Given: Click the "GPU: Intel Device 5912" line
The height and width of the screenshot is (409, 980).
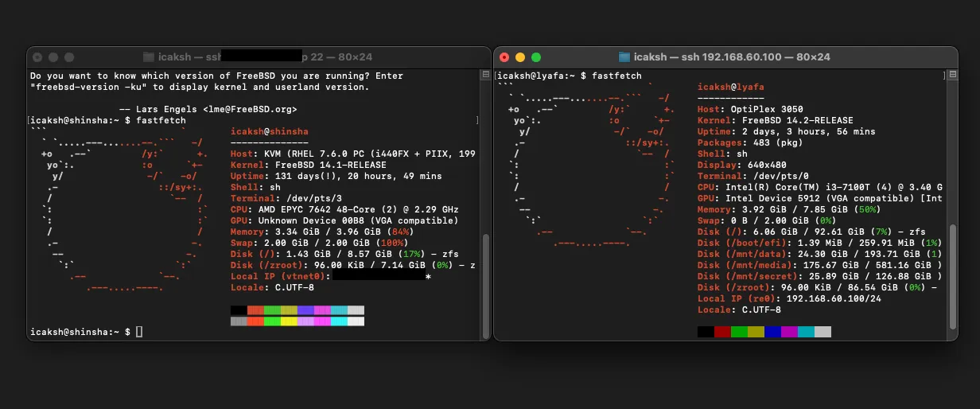Looking at the screenshot, I should [x=820, y=198].
